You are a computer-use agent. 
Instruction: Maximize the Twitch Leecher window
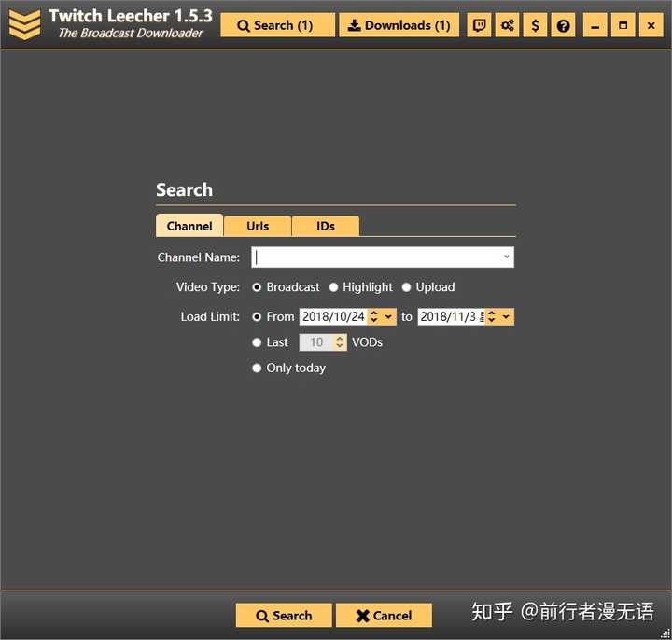pyautogui.click(x=623, y=25)
